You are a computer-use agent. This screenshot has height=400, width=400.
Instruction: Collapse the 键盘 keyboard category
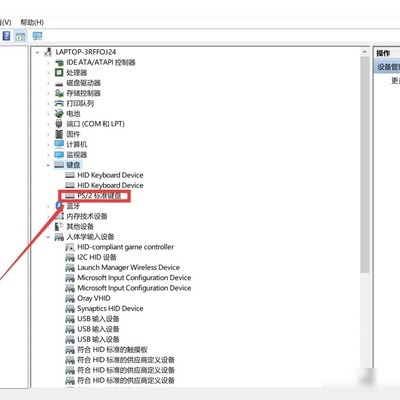click(48, 165)
